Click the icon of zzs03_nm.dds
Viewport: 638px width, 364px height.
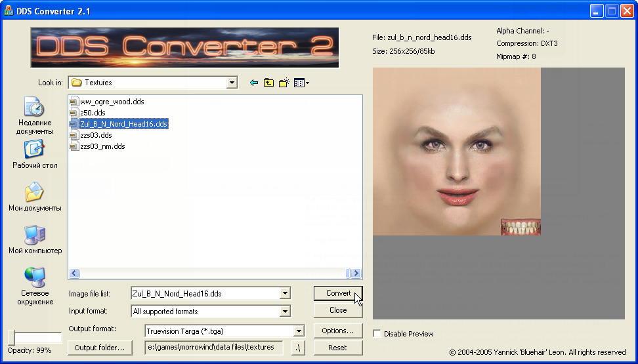(74, 146)
